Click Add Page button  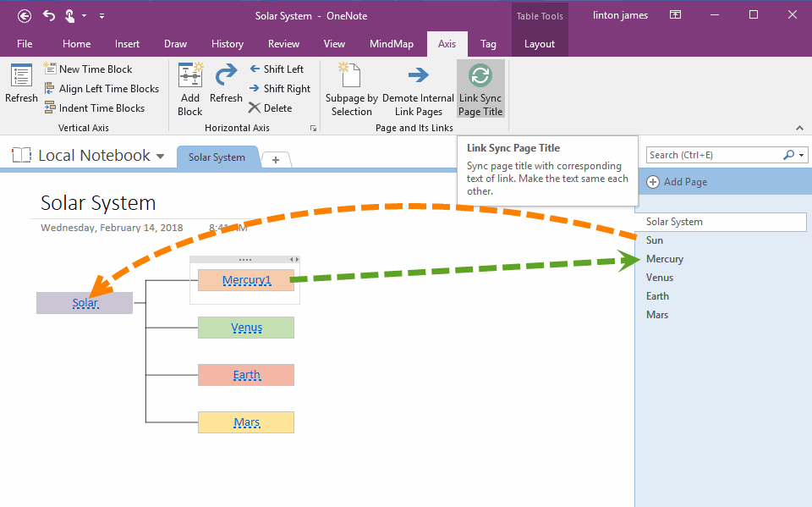coord(678,182)
